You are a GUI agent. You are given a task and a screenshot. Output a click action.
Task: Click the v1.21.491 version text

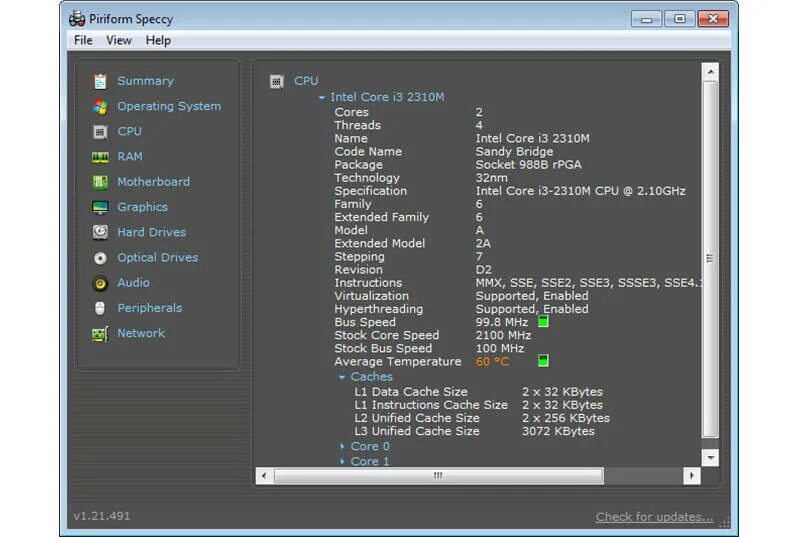point(102,516)
